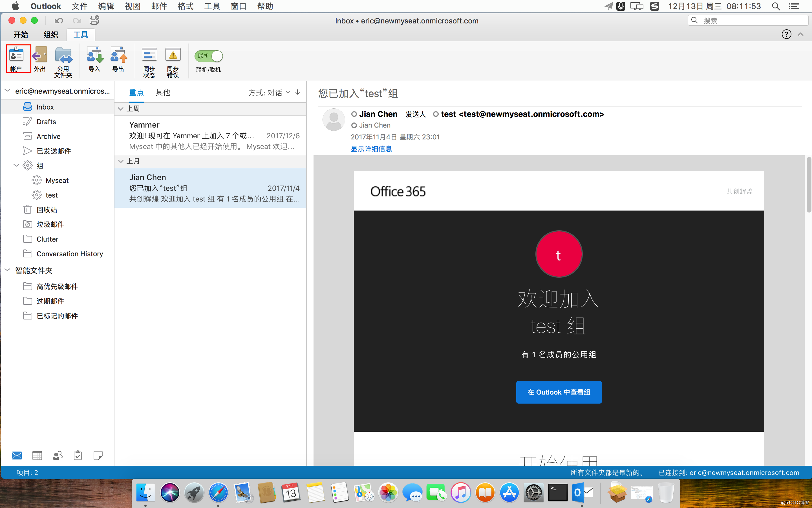Switch to Calendar view in bottom bar
Viewport: 812px width, 508px height.
37,456
